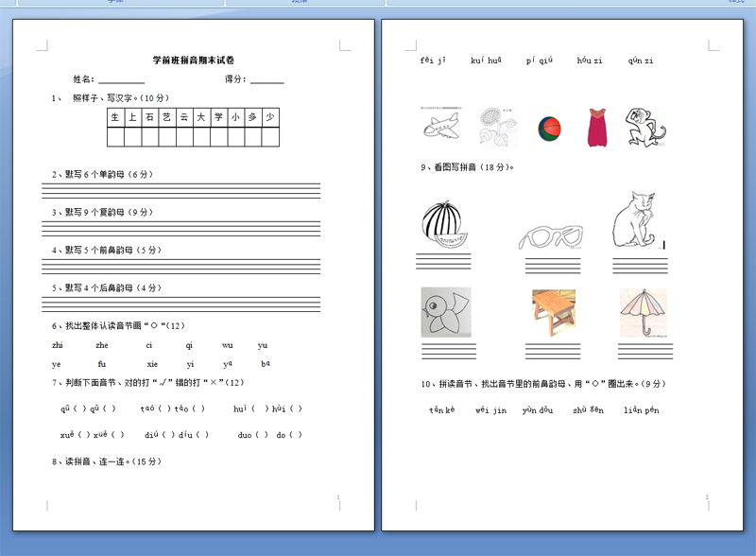Click the table cell containing 多
The height and width of the screenshot is (556, 756).
click(253, 117)
